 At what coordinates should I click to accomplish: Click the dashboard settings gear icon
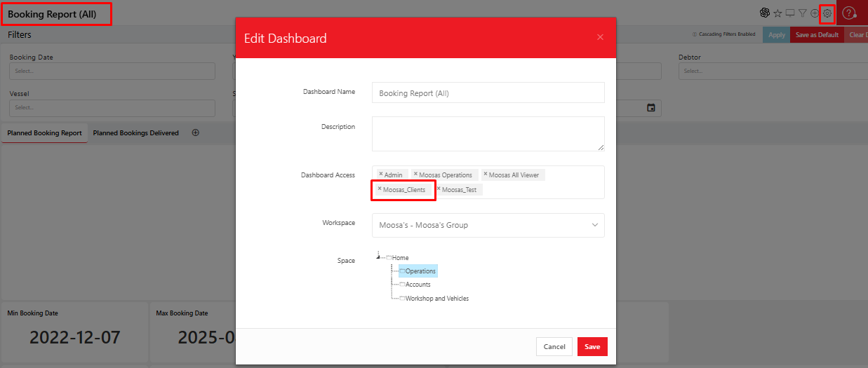point(827,13)
